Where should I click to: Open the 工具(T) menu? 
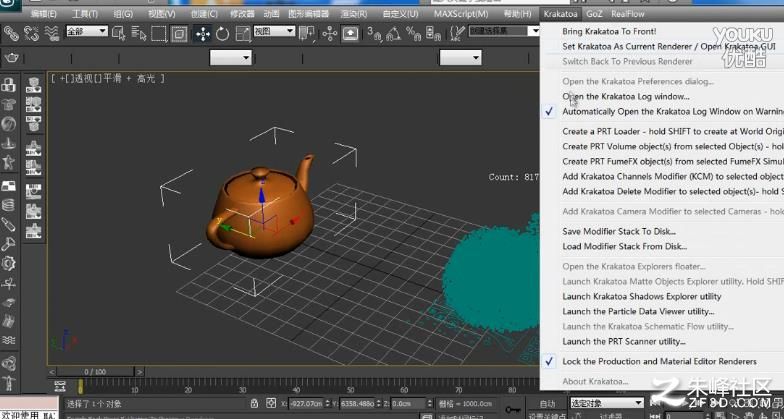click(x=84, y=14)
